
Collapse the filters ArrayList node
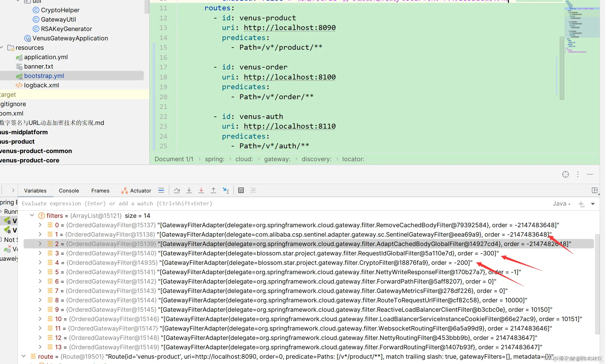point(32,215)
